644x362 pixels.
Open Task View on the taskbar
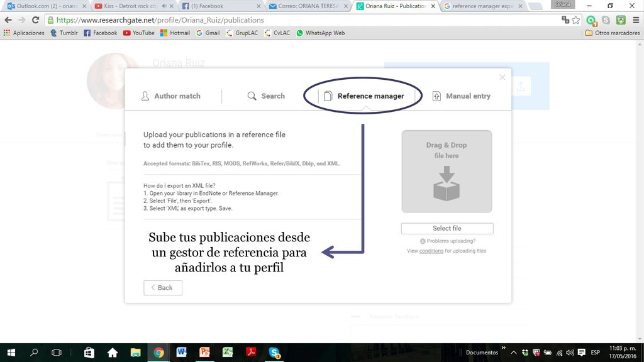click(56, 352)
